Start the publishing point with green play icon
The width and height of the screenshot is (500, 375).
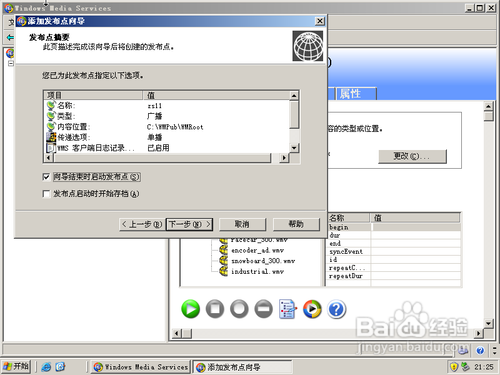point(190,309)
